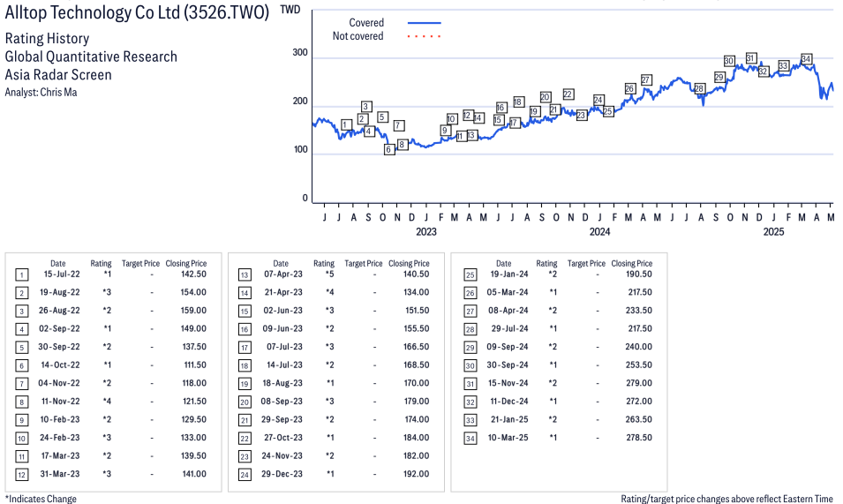Viewport: 843px width, 504px height.
Task: Click the 2023 year label under the chart
Action: tap(426, 231)
